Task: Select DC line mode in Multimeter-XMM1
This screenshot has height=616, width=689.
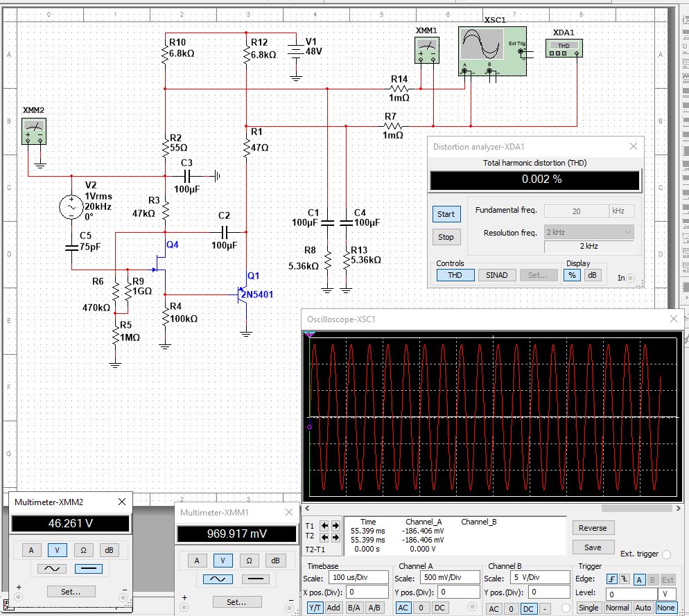Action: pyautogui.click(x=256, y=579)
